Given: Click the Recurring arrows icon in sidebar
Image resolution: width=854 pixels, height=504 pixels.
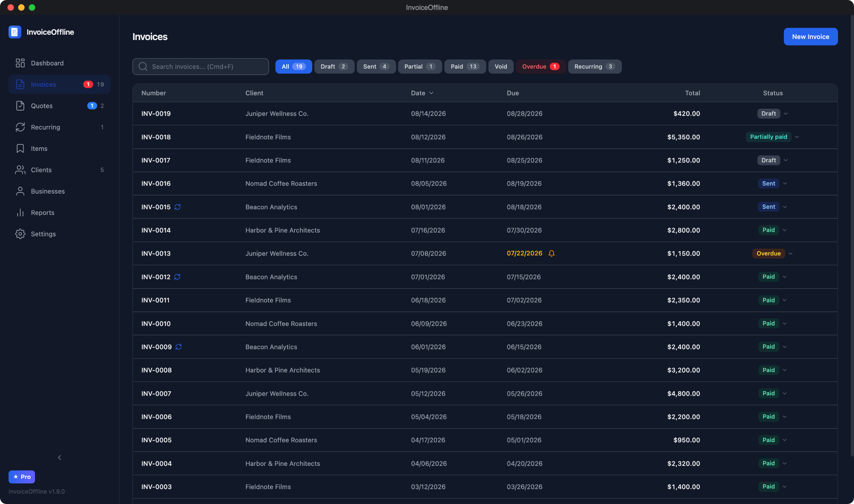Looking at the screenshot, I should [20, 127].
